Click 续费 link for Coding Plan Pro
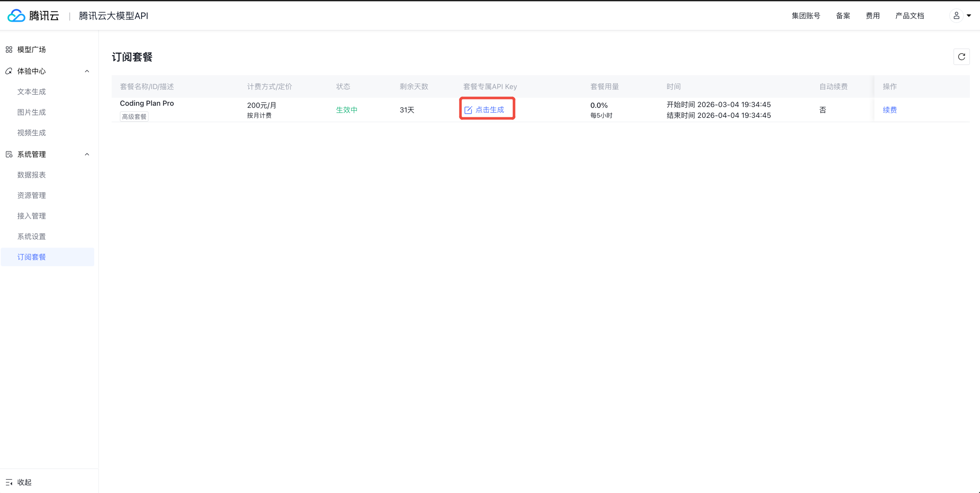The width and height of the screenshot is (980, 493). [x=889, y=110]
